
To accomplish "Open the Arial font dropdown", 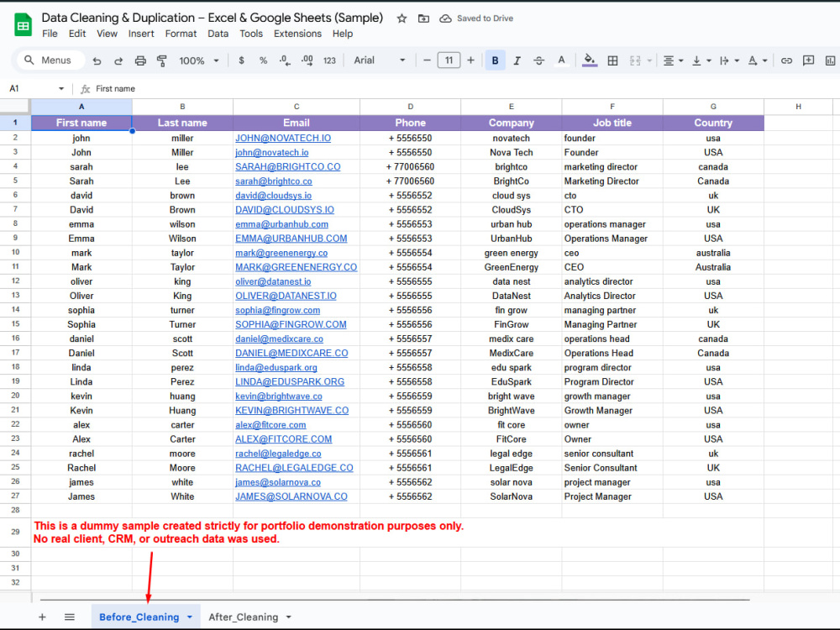I will (380, 60).
